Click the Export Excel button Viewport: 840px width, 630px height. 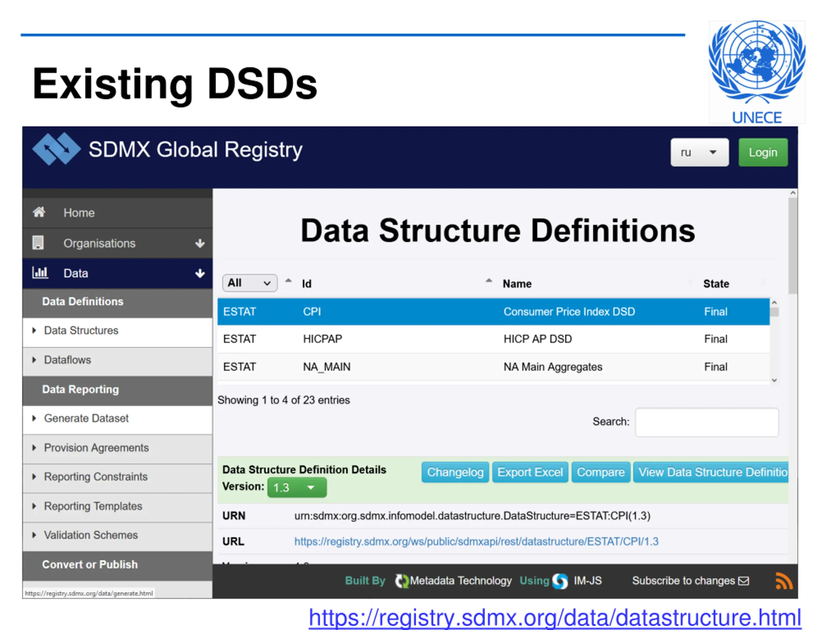point(530,472)
